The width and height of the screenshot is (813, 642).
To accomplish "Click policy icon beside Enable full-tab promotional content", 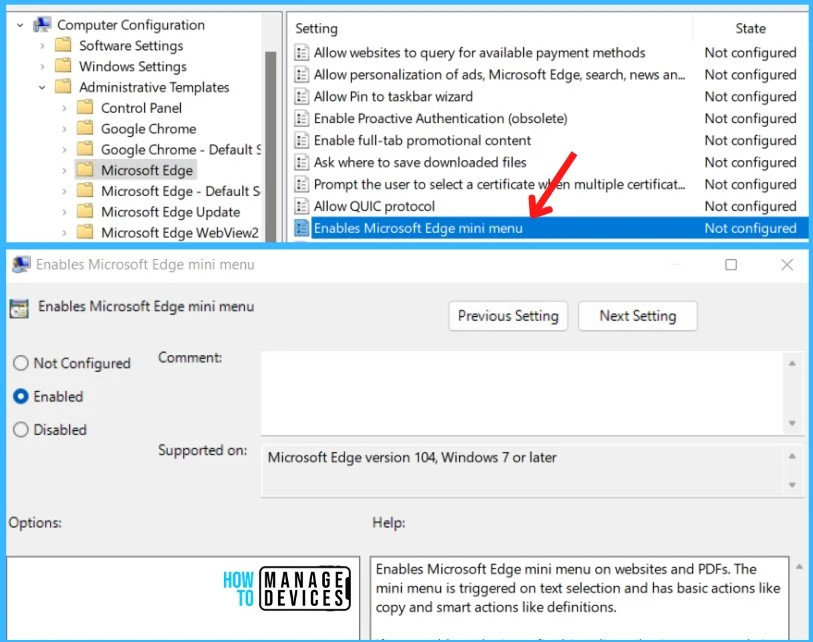I will coord(302,141).
